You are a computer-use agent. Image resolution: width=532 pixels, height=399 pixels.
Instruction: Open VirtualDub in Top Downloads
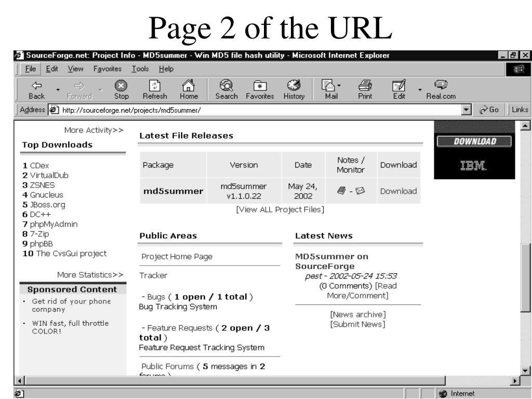point(49,176)
